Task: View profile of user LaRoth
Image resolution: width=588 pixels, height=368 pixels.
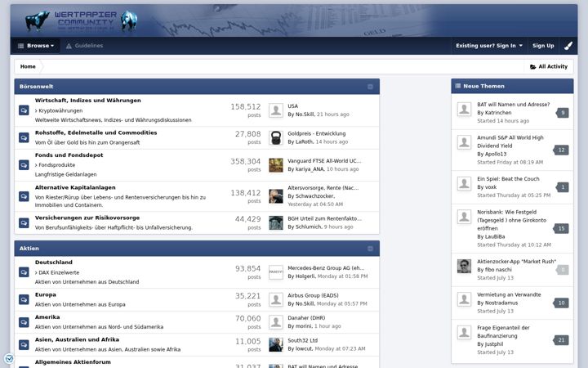Action: click(x=304, y=142)
